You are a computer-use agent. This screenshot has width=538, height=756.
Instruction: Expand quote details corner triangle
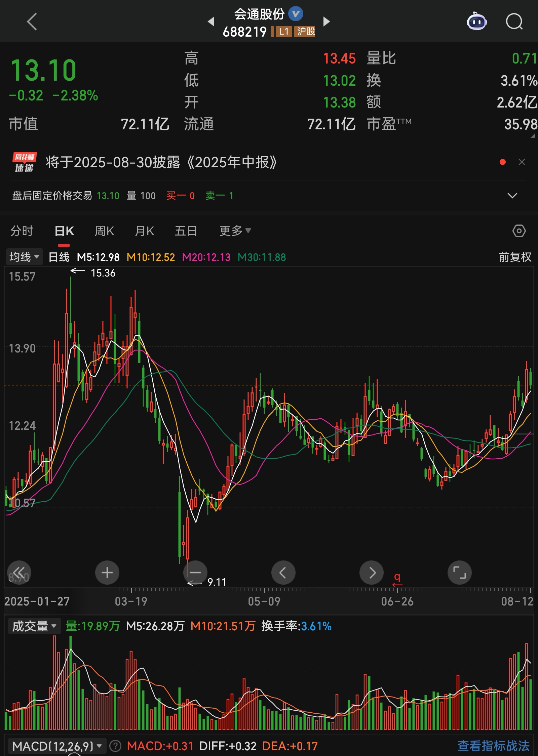point(533,136)
